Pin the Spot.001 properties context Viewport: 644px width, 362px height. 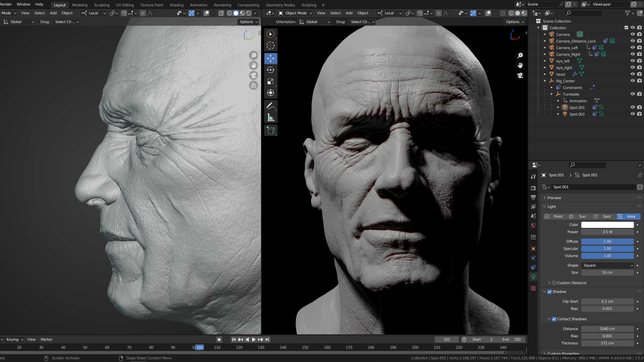tap(639, 175)
